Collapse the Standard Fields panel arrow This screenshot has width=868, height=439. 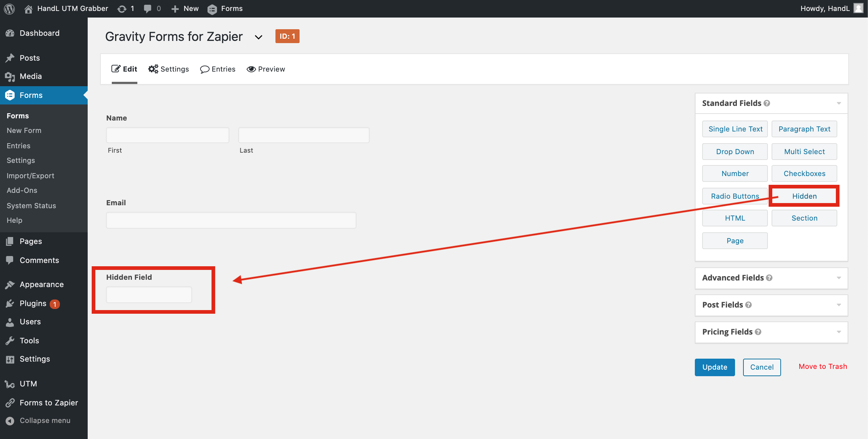839,103
